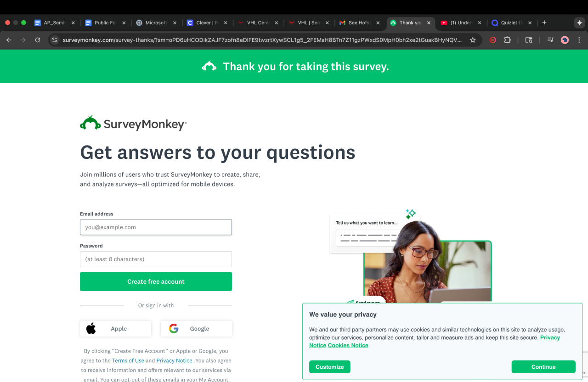Open Customize cookie settings
The image size is (588, 382).
330,367
